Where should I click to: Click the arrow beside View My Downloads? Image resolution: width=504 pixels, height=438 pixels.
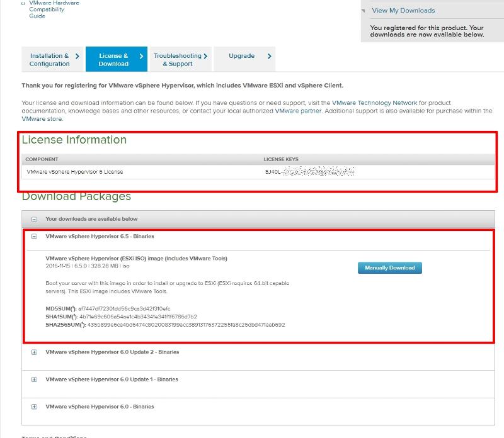(x=364, y=11)
